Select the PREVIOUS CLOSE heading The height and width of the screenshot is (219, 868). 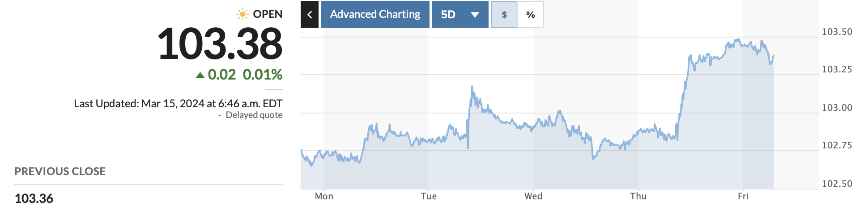60,171
